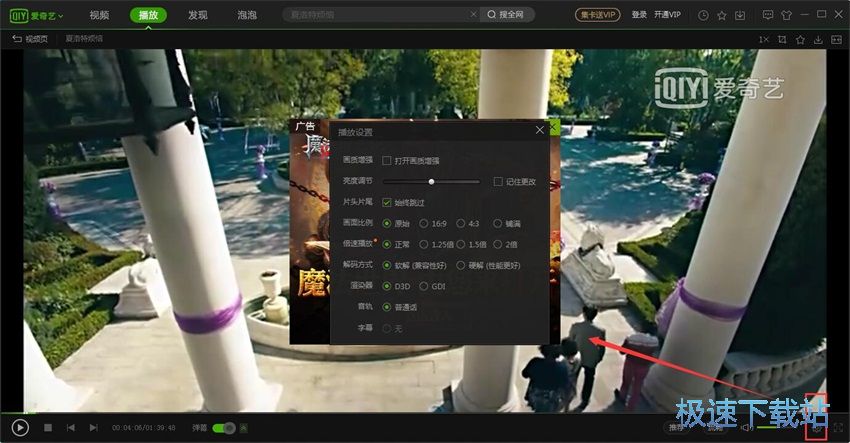Toggle mini window mode icon

coord(837,40)
